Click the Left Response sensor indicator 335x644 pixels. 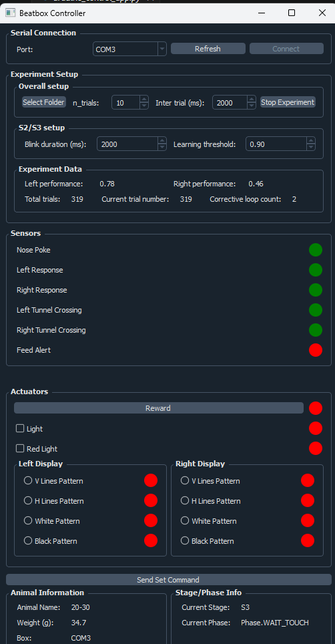tap(316, 270)
